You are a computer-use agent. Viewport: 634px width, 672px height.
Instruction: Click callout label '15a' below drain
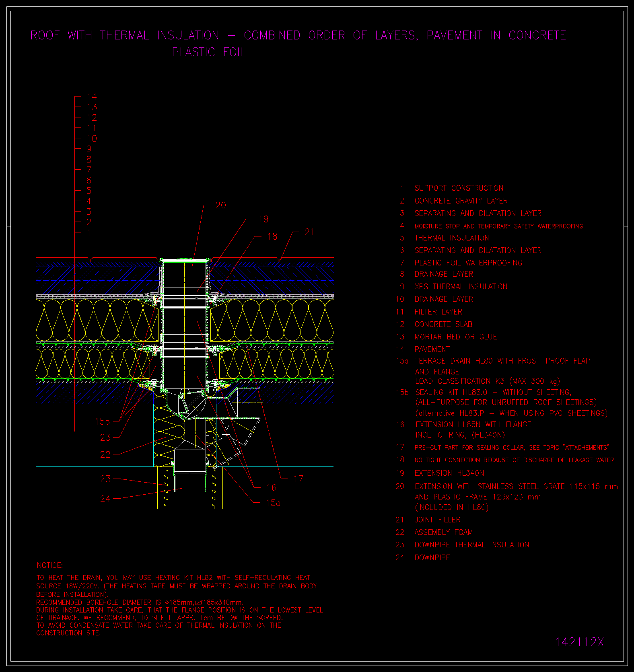tap(273, 503)
